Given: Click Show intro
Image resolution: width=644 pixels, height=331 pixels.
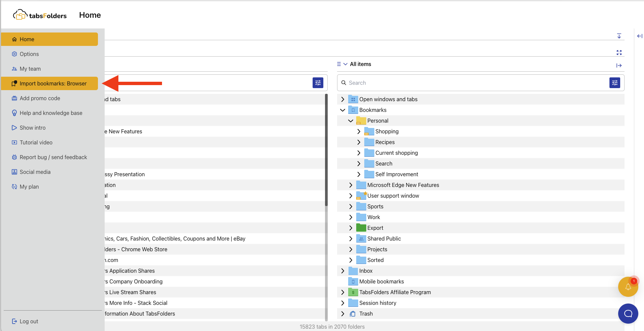Looking at the screenshot, I should pyautogui.click(x=50, y=128).
